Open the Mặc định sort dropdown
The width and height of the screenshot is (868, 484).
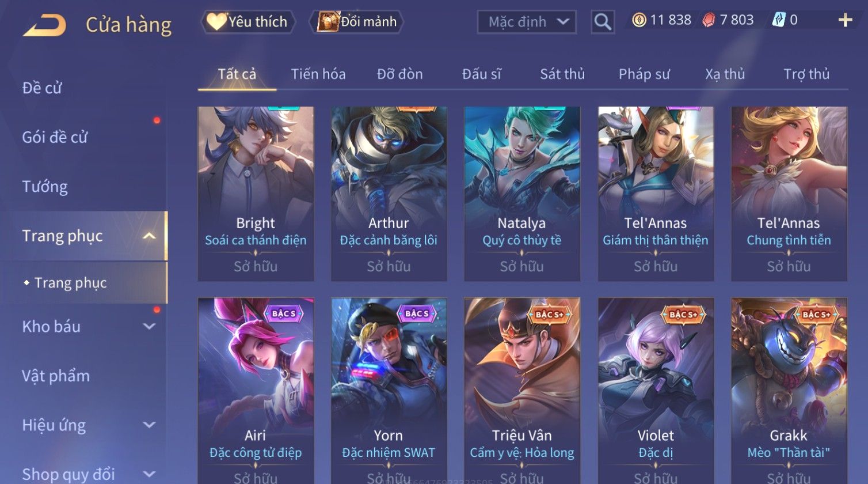[x=527, y=22]
